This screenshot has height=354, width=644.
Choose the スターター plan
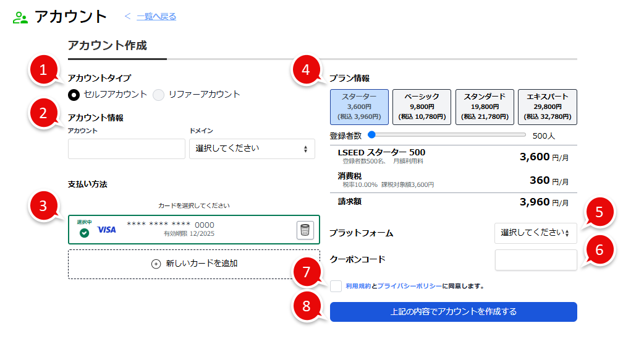click(x=359, y=106)
